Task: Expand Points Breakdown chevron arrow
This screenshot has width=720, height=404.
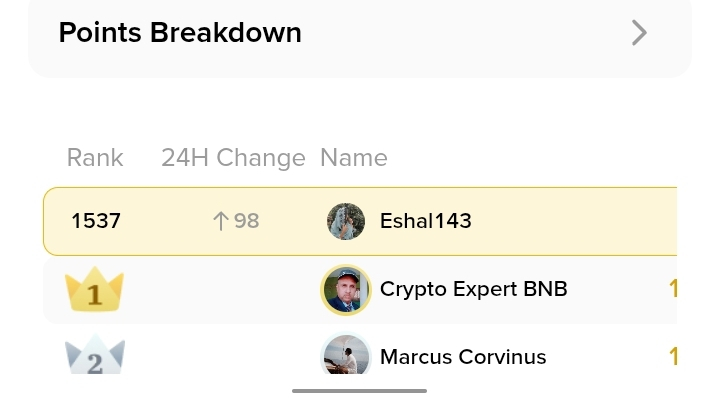Action: tap(640, 33)
